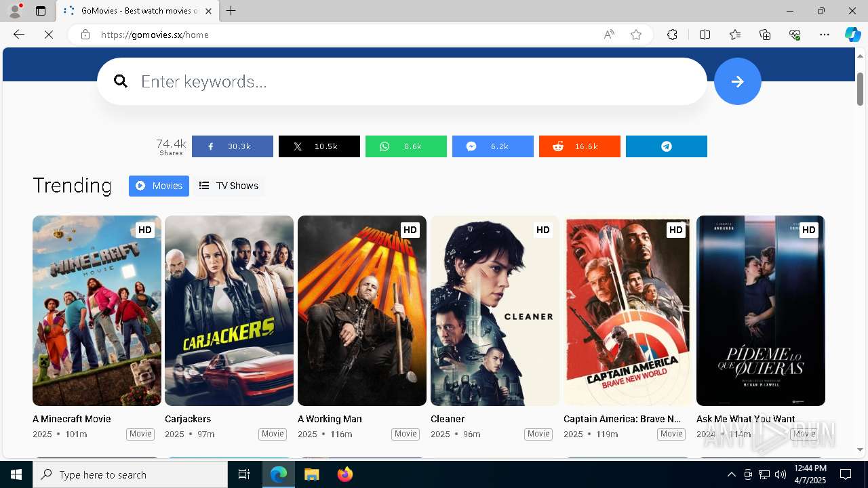This screenshot has width=868, height=488.
Task: Click Movie tag under Carjackers
Action: (x=273, y=434)
